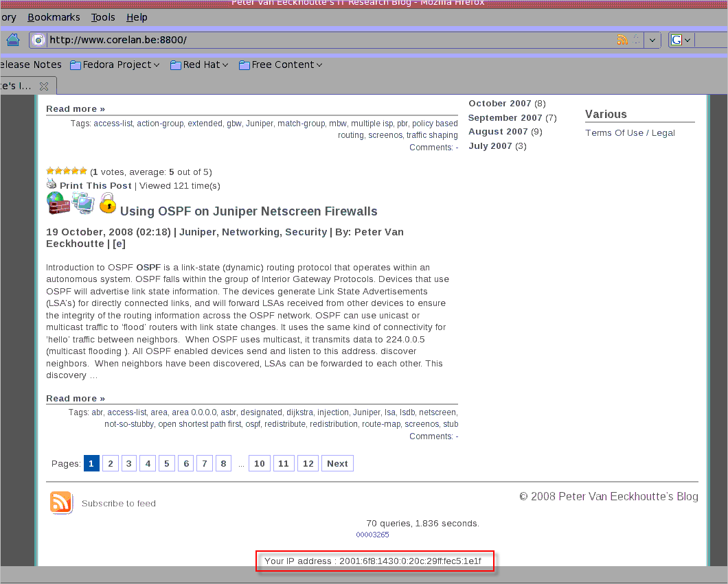Click the networked computers category icon
The height and width of the screenshot is (584, 728).
(x=84, y=203)
